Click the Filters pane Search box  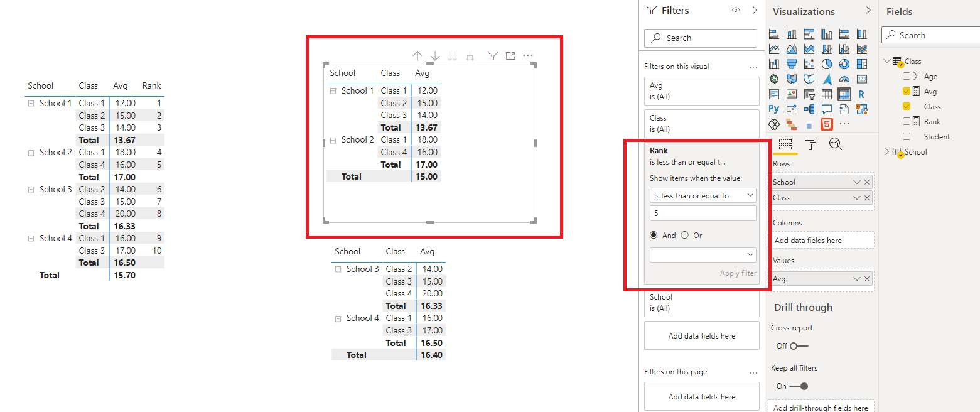click(701, 38)
